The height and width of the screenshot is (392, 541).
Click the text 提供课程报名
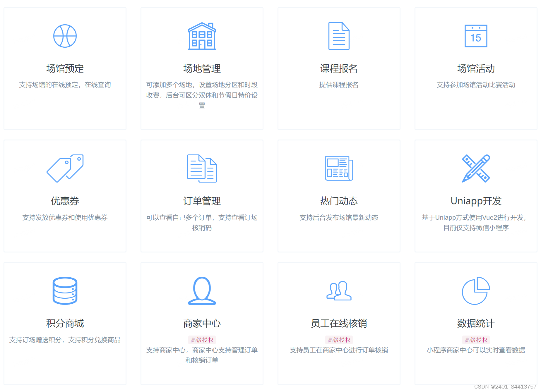(339, 85)
